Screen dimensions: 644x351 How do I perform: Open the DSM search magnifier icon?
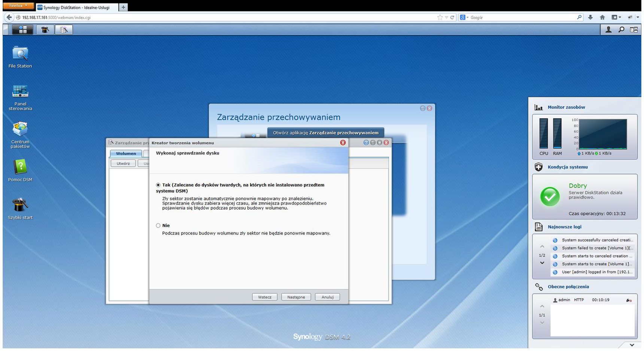(621, 30)
